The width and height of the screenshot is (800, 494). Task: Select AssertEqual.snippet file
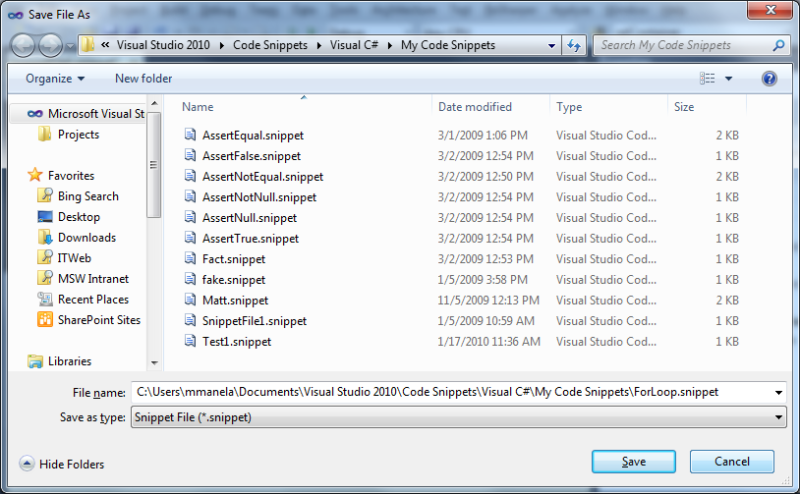coord(253,135)
